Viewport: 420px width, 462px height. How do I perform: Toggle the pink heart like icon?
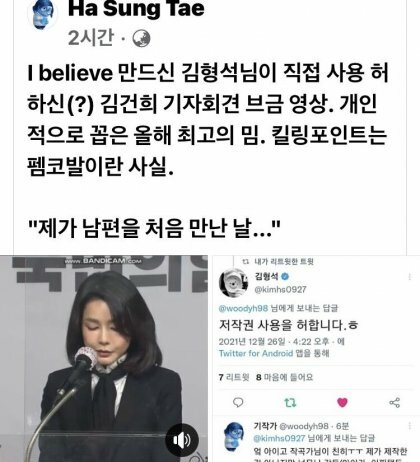(x=342, y=403)
